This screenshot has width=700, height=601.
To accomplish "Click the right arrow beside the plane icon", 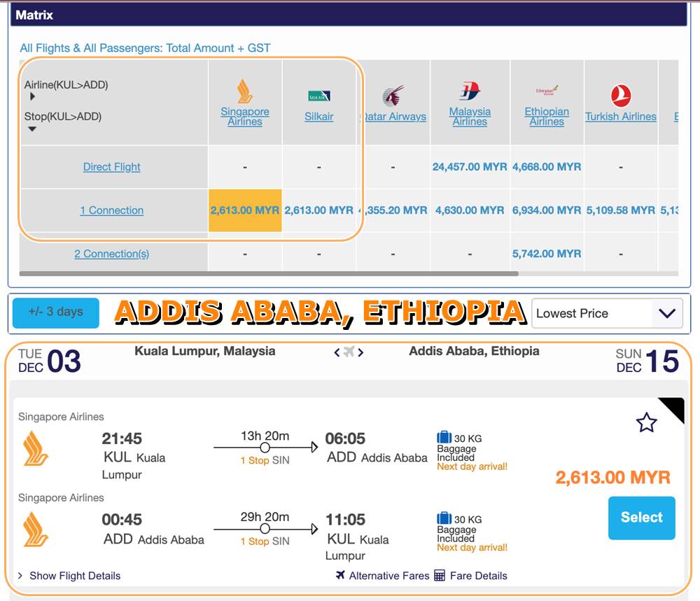I will pyautogui.click(x=360, y=352).
